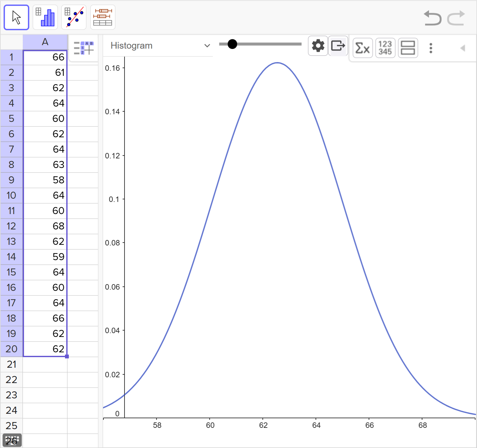Viewport: 477px width, 448px height.
Task: Click cell containing 61 in row 2
Action: [x=45, y=73]
